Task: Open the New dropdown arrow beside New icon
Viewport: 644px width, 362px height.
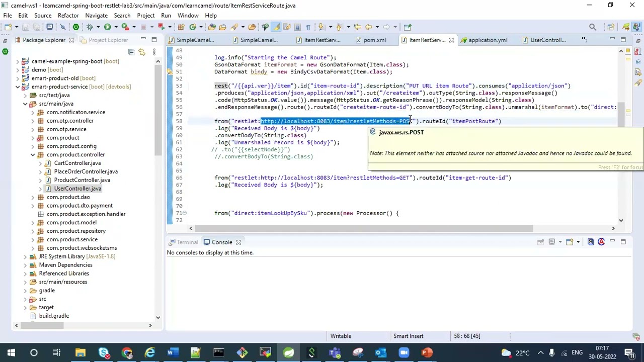Action: tap(17, 27)
